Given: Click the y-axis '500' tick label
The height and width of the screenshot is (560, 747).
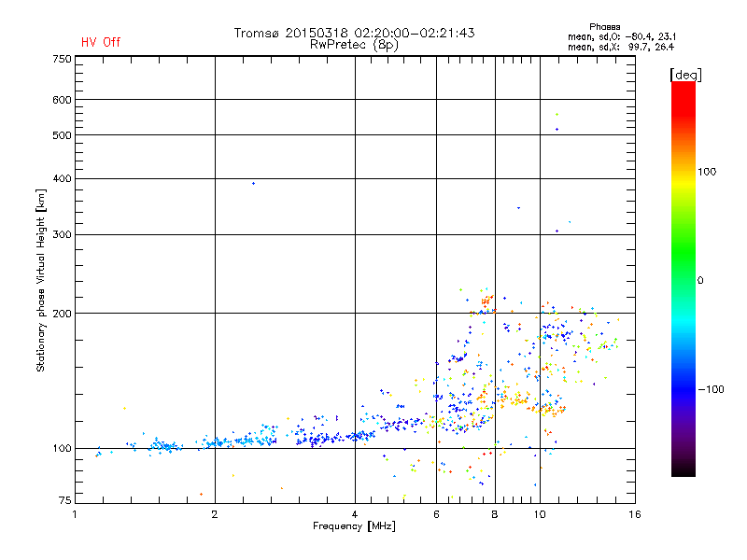Looking at the screenshot, I should [62, 135].
